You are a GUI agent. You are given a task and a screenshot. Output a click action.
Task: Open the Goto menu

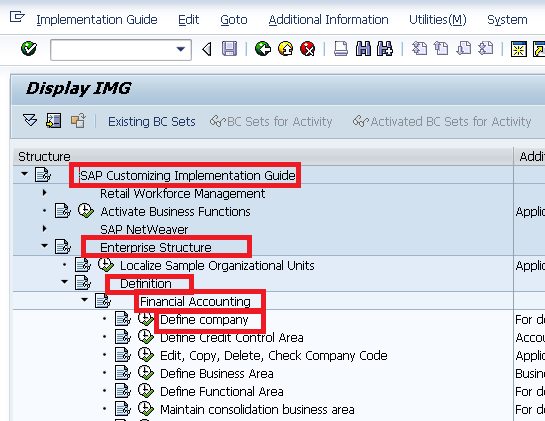[234, 20]
